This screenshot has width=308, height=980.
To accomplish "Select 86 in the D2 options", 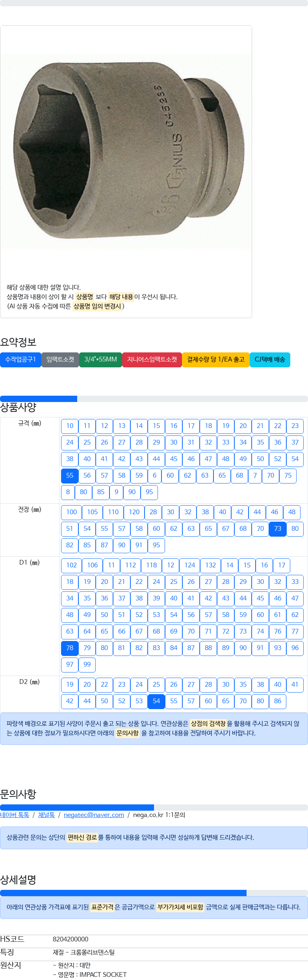I will (x=278, y=701).
